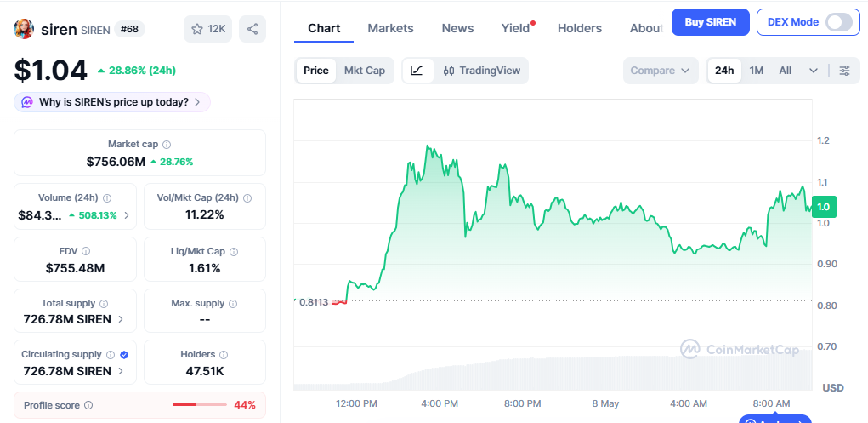
Task: Switch to the Holders tab
Action: click(580, 28)
